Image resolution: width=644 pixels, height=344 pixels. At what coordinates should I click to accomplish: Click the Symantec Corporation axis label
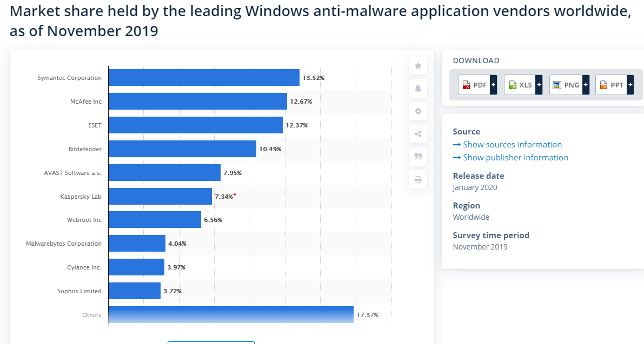coord(69,78)
